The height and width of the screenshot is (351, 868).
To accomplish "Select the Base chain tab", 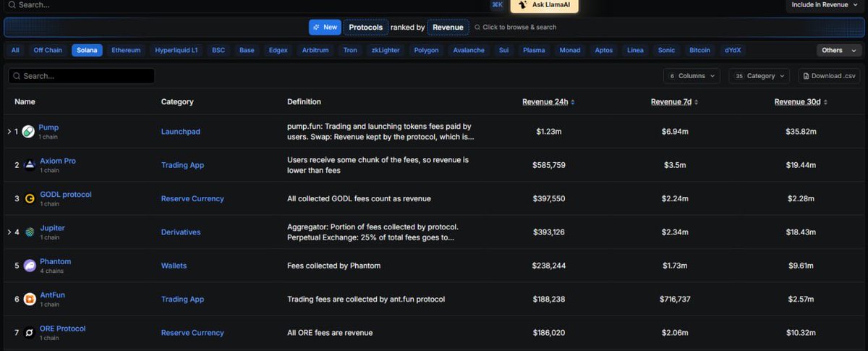I will tap(247, 51).
